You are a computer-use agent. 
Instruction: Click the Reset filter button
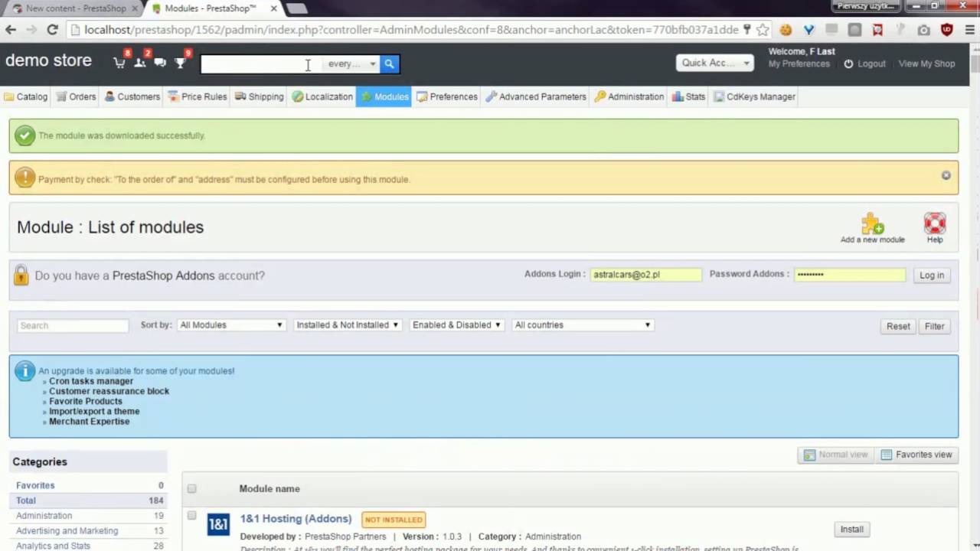pyautogui.click(x=898, y=326)
